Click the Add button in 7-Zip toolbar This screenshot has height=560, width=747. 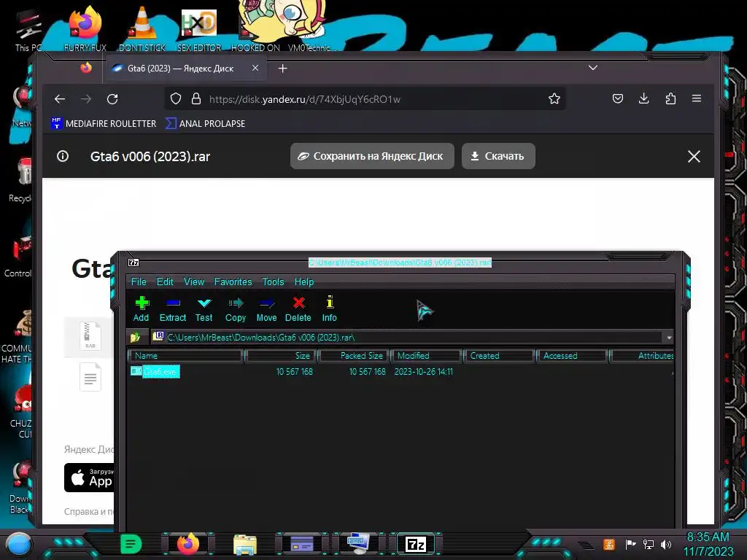(141, 308)
